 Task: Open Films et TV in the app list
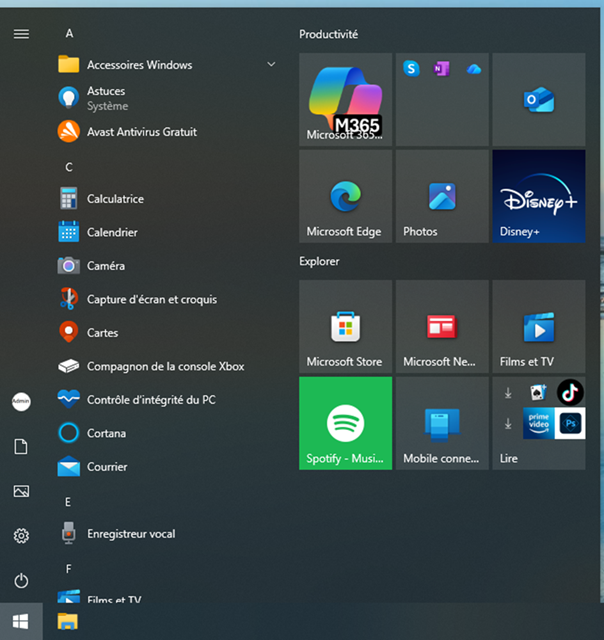(167, 597)
